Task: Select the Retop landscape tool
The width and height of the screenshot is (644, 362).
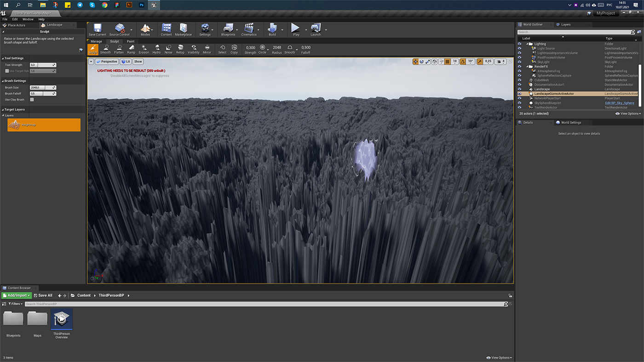Action: click(x=180, y=49)
